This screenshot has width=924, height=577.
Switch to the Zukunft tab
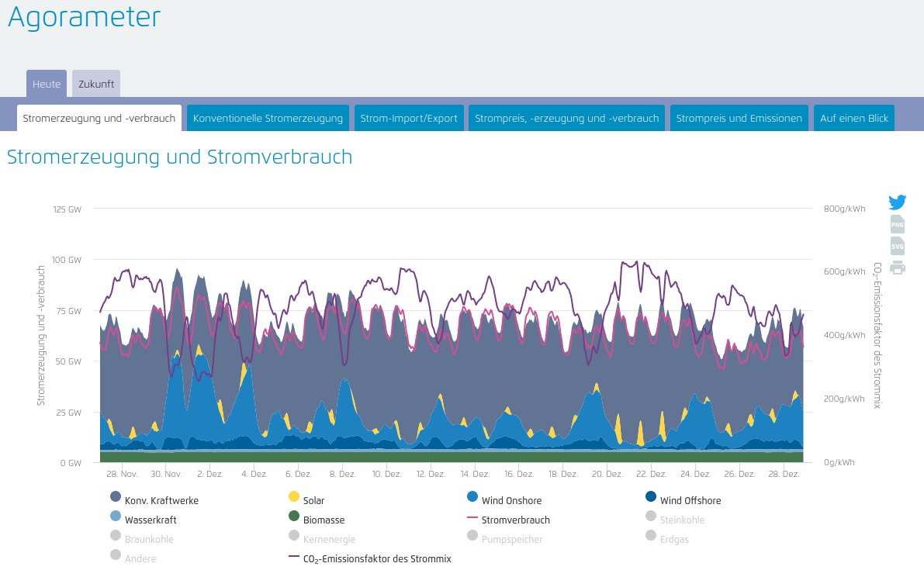pos(96,84)
